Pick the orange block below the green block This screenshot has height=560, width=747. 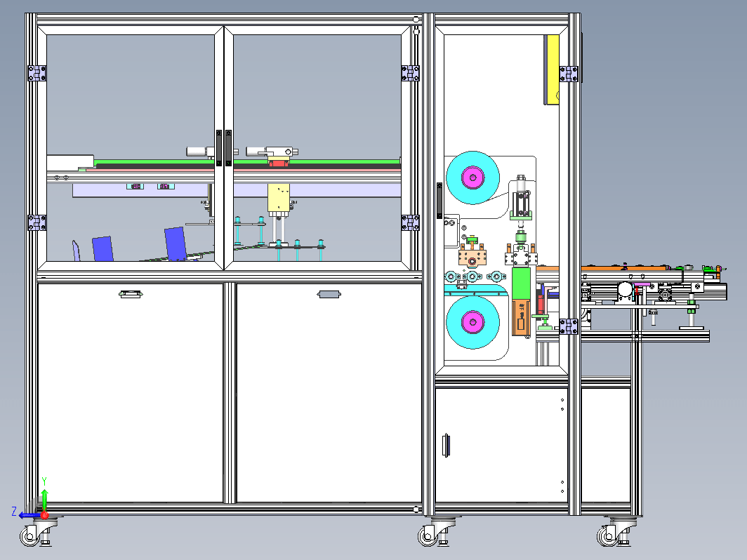coord(521,318)
